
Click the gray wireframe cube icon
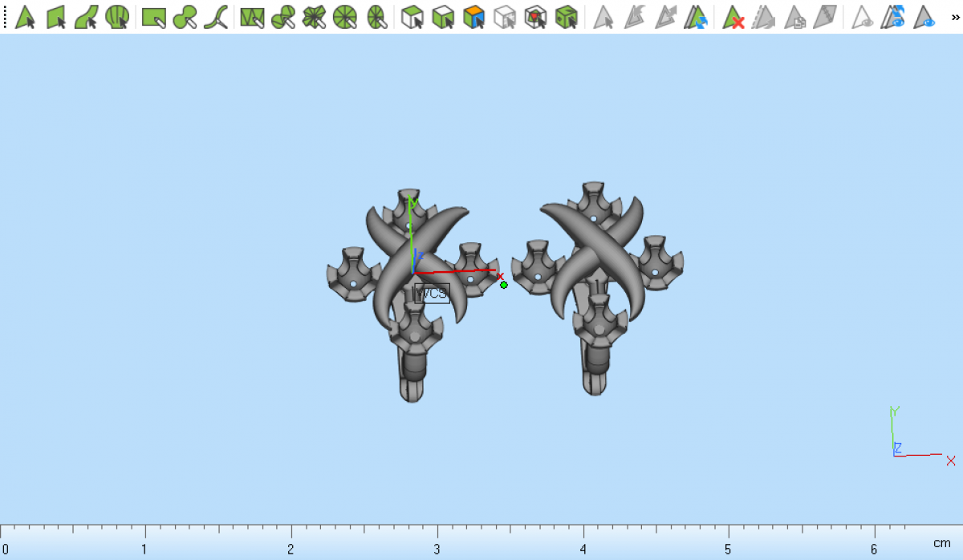point(505,16)
